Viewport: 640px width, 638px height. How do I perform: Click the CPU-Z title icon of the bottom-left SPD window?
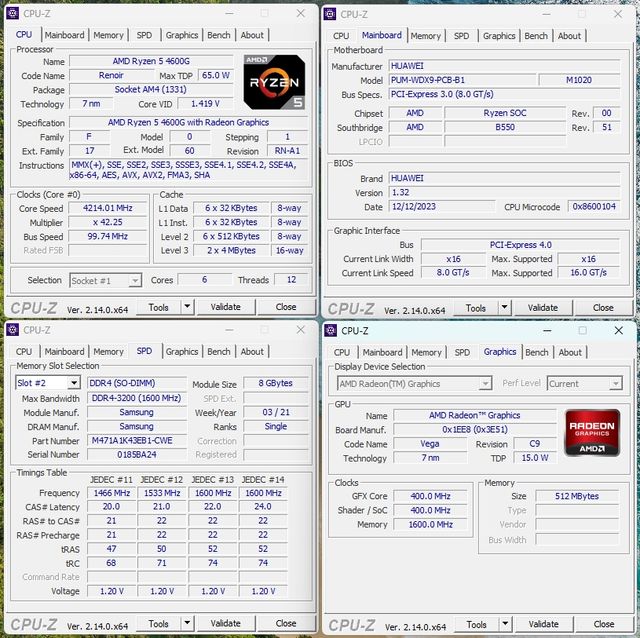[x=13, y=329]
